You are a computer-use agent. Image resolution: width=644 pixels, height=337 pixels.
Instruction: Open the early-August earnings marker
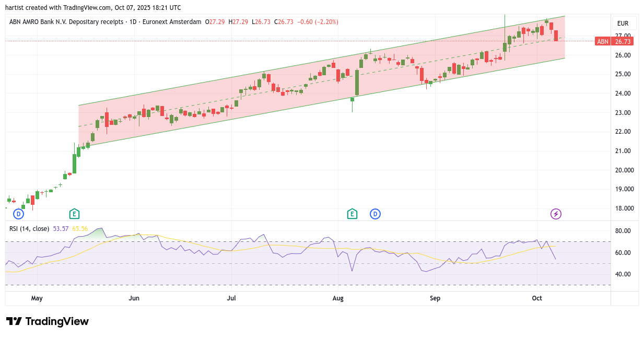[x=352, y=214]
